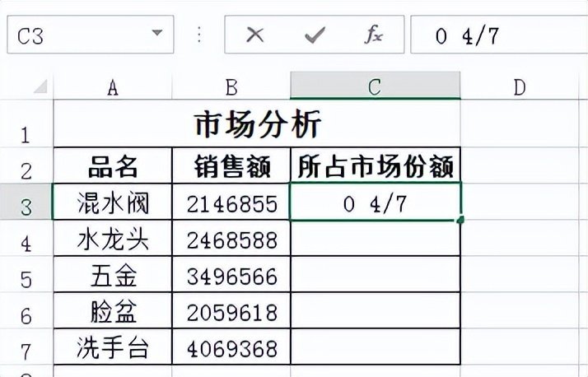Select the cell containing 2059618
Screen dimensions: 588x377
[231, 310]
